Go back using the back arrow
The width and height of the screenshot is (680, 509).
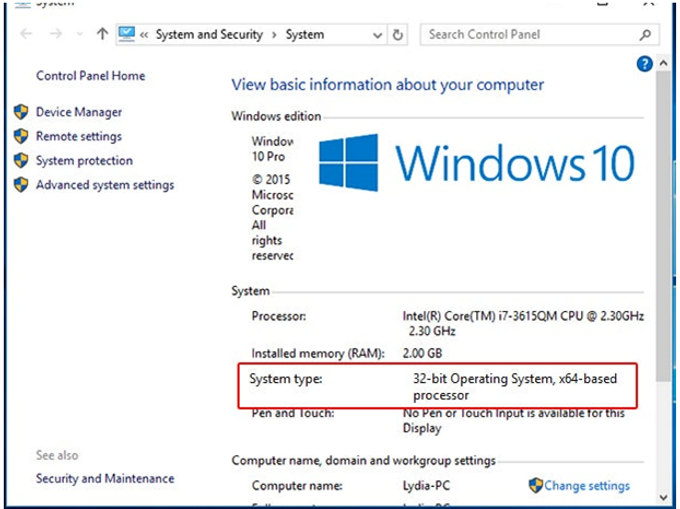point(26,34)
